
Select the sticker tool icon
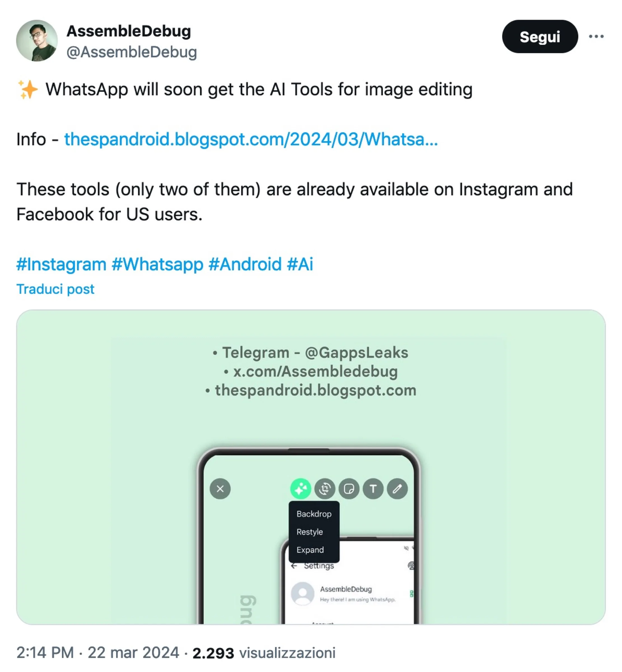pyautogui.click(x=349, y=489)
